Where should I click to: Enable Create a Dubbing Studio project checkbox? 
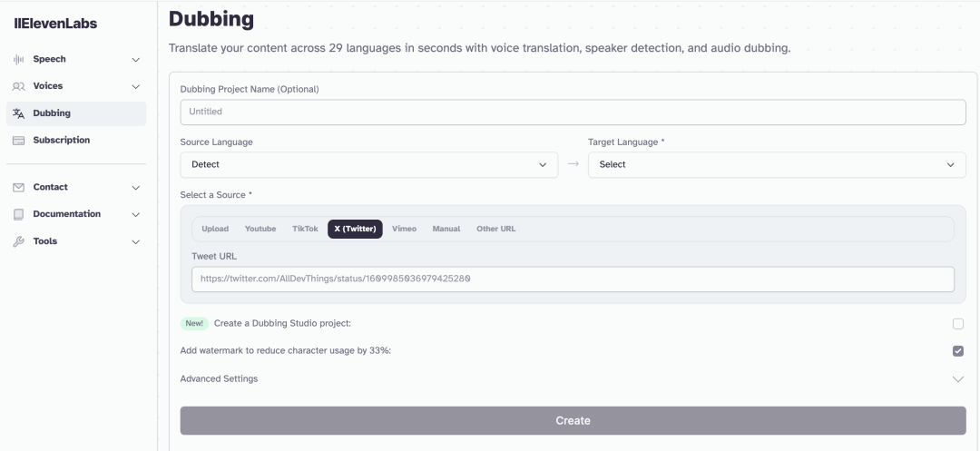(x=958, y=324)
